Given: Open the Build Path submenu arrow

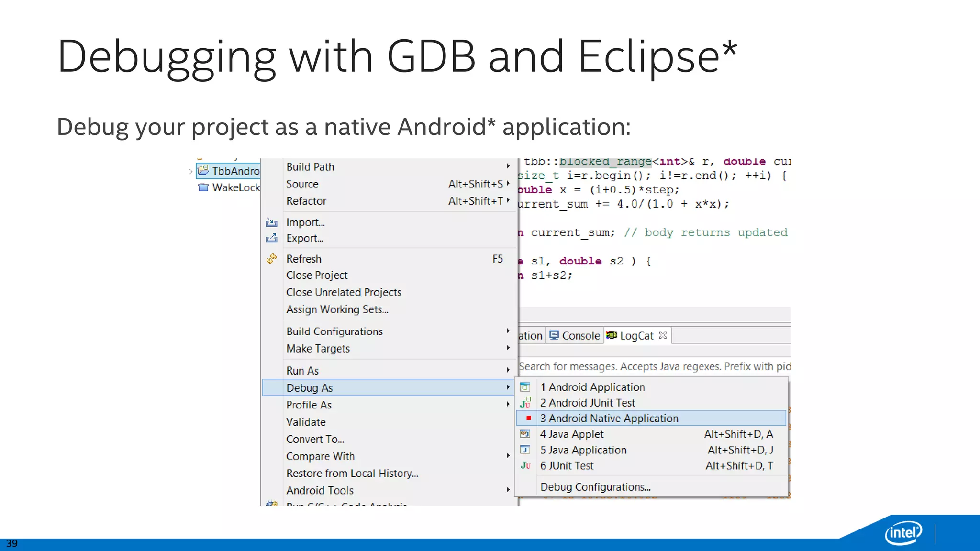Looking at the screenshot, I should click(x=508, y=166).
